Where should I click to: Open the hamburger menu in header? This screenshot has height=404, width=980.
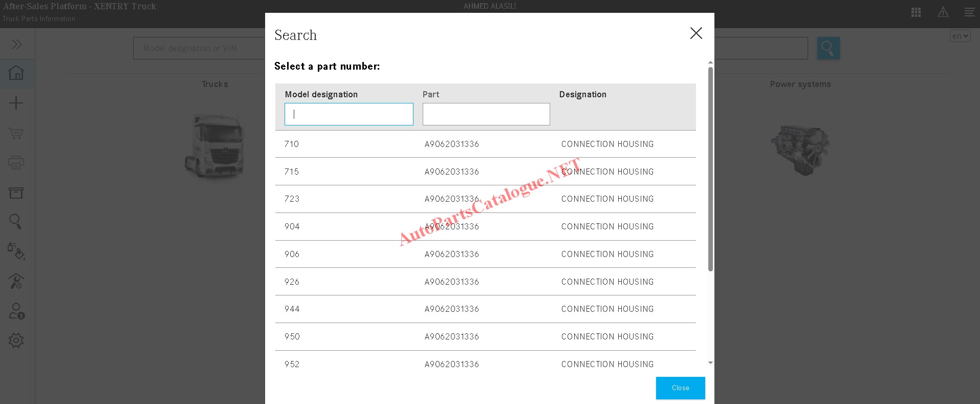(x=969, y=12)
